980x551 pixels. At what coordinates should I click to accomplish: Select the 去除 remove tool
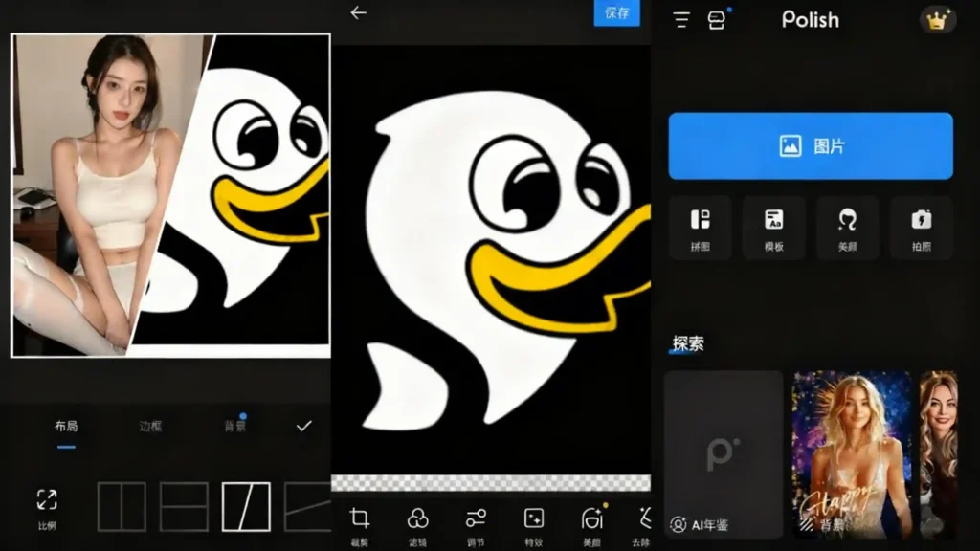pyautogui.click(x=641, y=527)
